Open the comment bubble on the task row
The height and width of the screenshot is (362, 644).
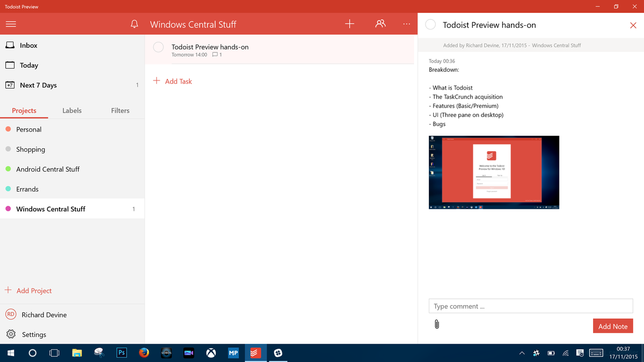click(x=215, y=55)
